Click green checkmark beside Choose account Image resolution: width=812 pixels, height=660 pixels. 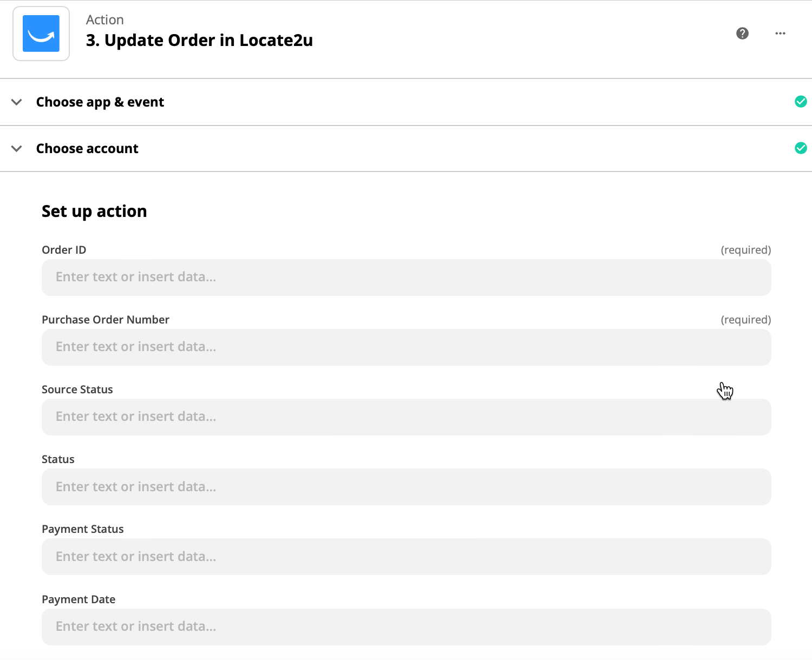[801, 148]
